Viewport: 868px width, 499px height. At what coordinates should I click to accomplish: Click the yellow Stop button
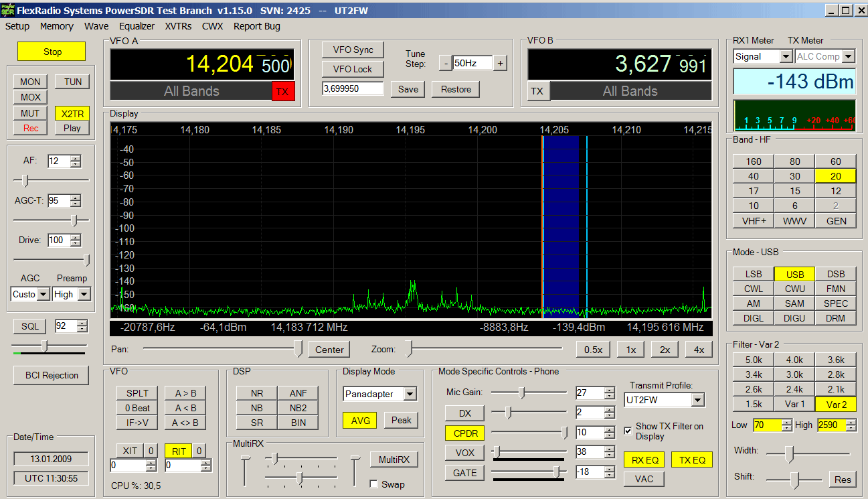(x=52, y=52)
